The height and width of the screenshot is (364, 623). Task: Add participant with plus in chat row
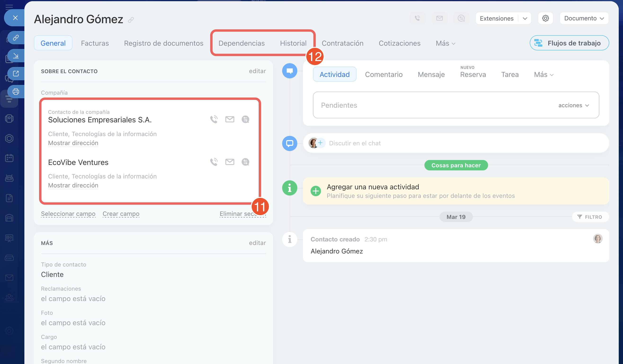(320, 143)
